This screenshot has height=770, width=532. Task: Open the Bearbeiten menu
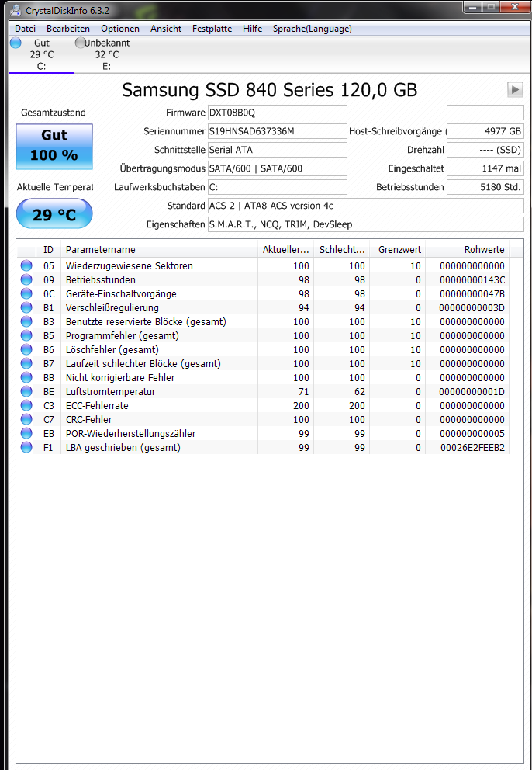[68, 29]
